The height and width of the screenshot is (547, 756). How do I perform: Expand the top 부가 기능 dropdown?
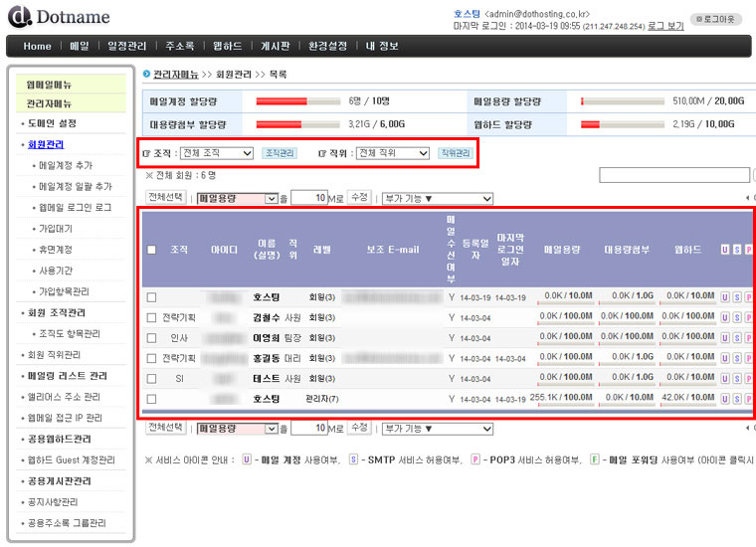point(438,198)
